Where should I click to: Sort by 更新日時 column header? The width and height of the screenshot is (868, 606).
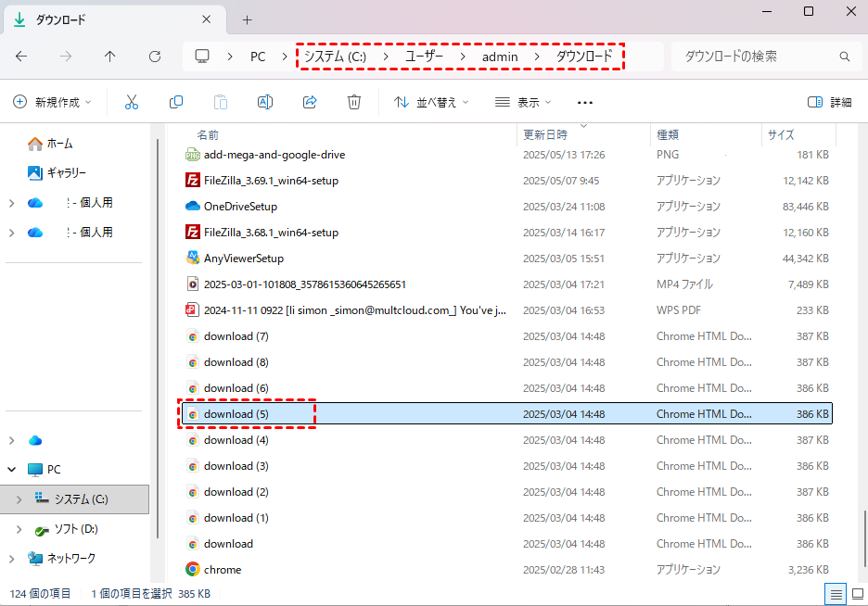coord(545,135)
